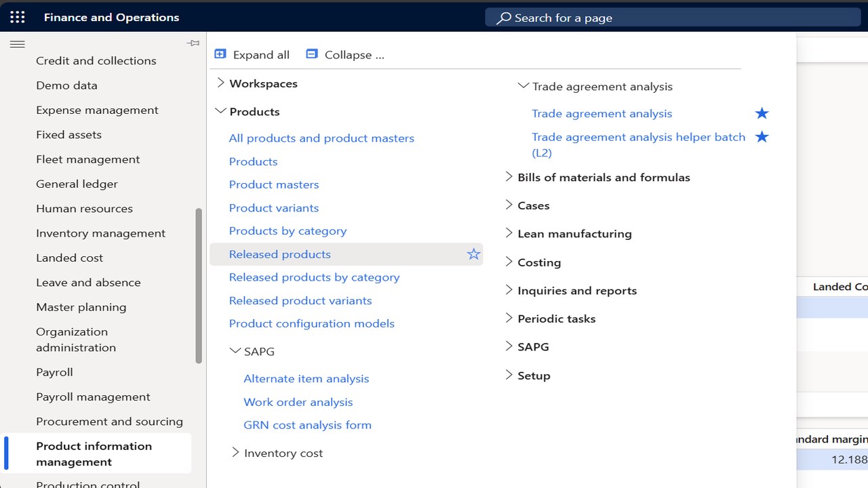Open Fleet management module
The height and width of the screenshot is (488, 868).
tap(88, 159)
